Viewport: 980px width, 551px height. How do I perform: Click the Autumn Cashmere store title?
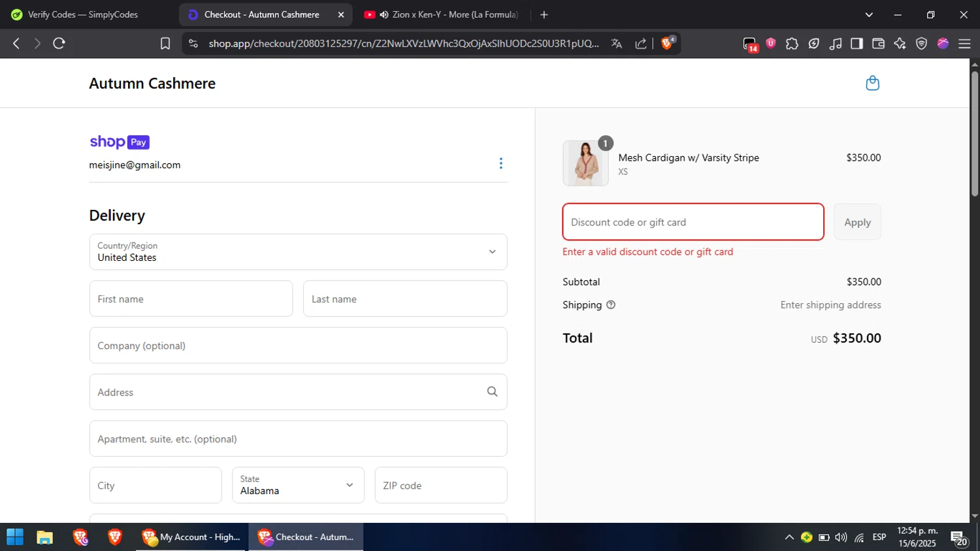[x=152, y=84]
